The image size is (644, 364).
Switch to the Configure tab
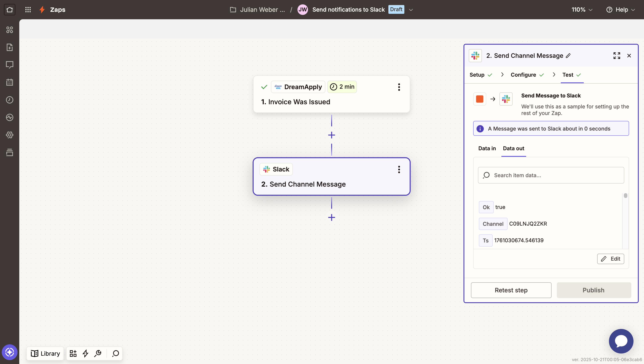click(527, 75)
